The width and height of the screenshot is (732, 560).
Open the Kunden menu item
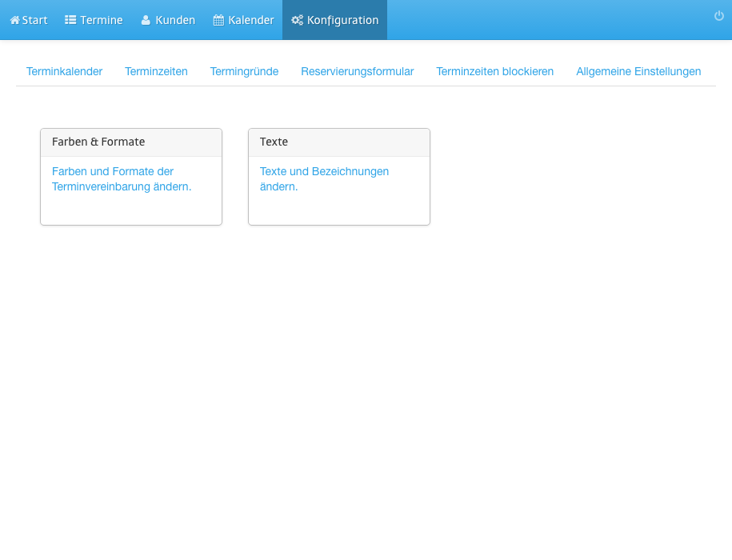pyautogui.click(x=168, y=20)
